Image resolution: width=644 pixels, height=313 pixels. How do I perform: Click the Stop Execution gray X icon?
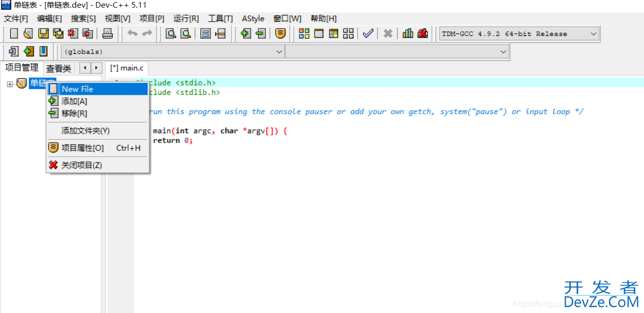coord(388,34)
